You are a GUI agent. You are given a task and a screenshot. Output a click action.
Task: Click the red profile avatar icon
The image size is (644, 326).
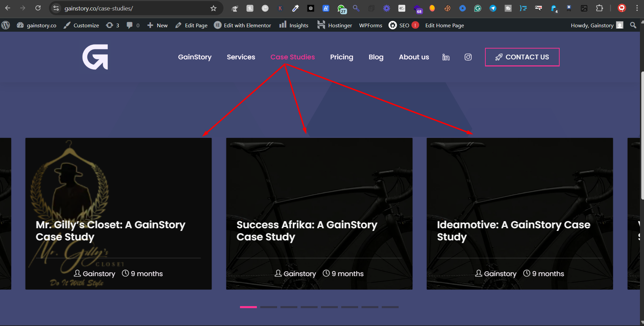point(622,8)
